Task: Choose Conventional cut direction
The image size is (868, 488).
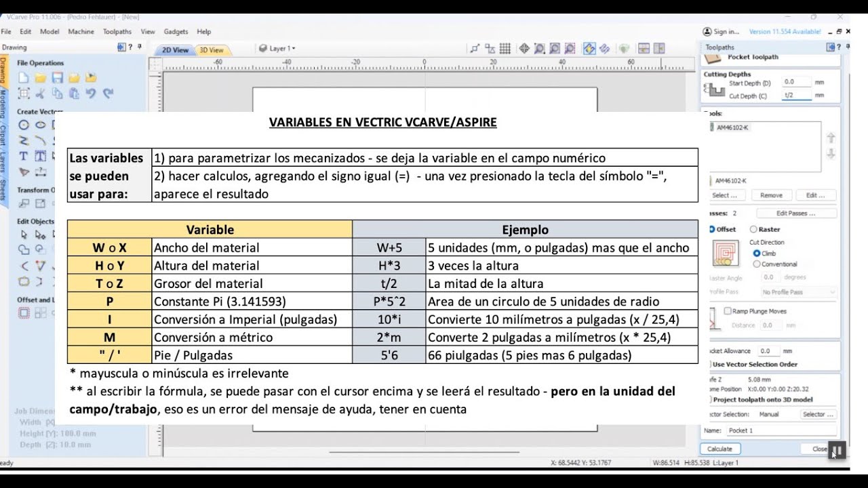Action: point(775,264)
